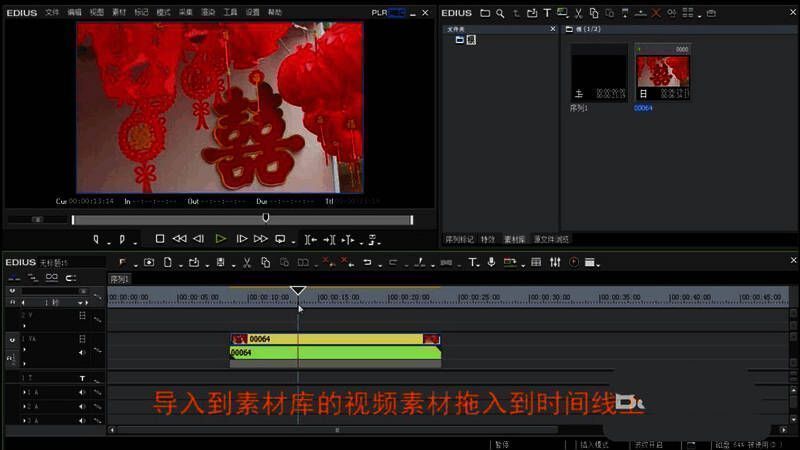Image resolution: width=800 pixels, height=450 pixels.
Task: Click the Set Out point icon in player
Action: [x=122, y=239]
